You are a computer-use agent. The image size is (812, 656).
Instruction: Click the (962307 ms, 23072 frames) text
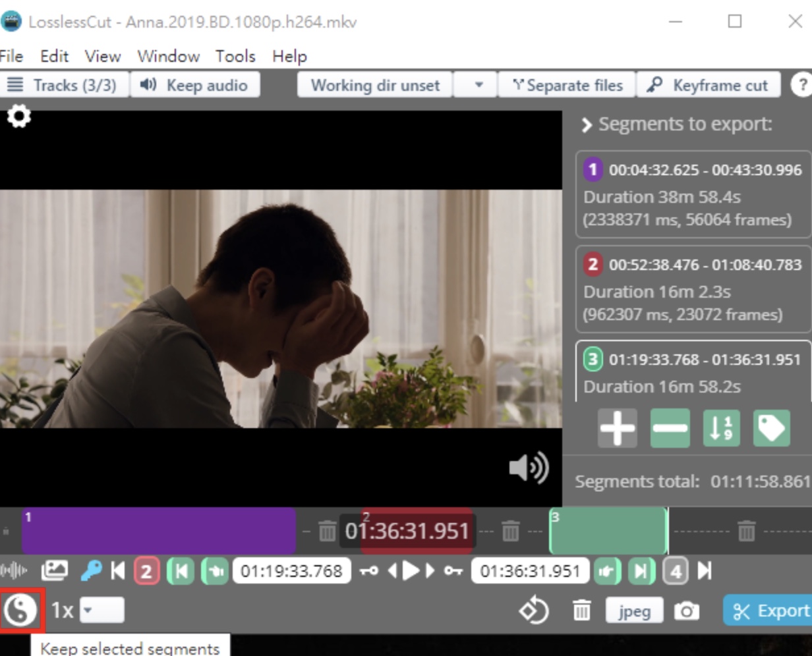tap(683, 314)
